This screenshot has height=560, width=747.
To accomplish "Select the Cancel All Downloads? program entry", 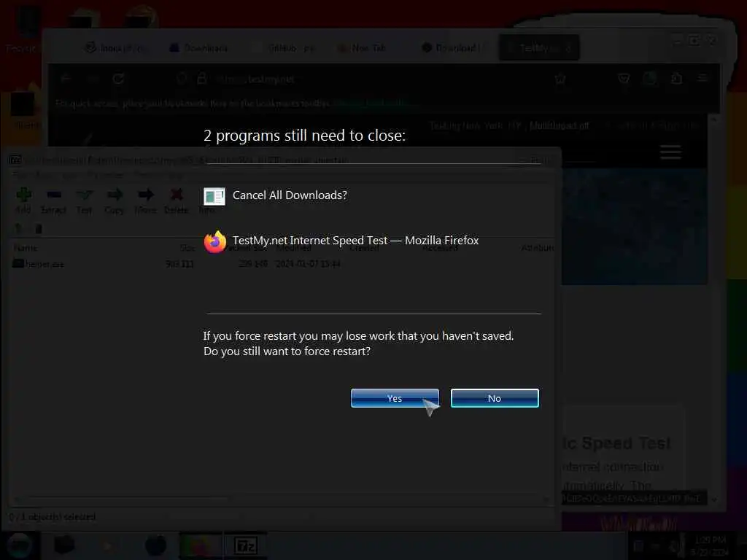I will click(x=275, y=195).
